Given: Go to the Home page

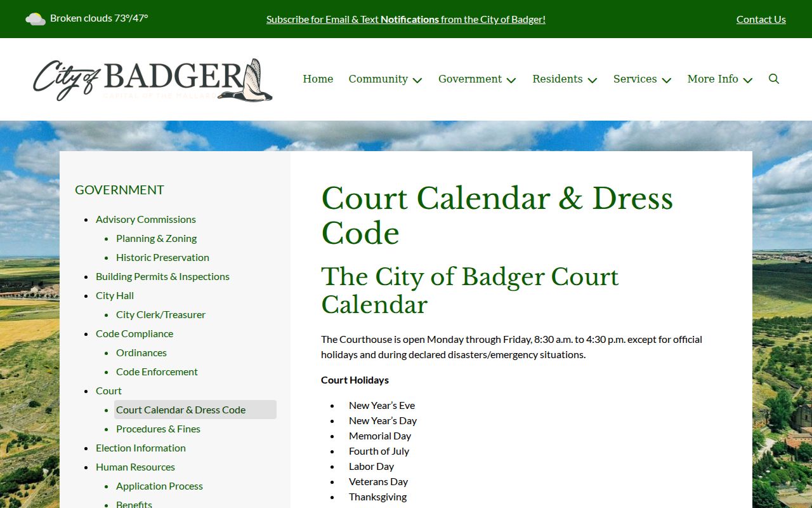Looking at the screenshot, I should [x=318, y=79].
